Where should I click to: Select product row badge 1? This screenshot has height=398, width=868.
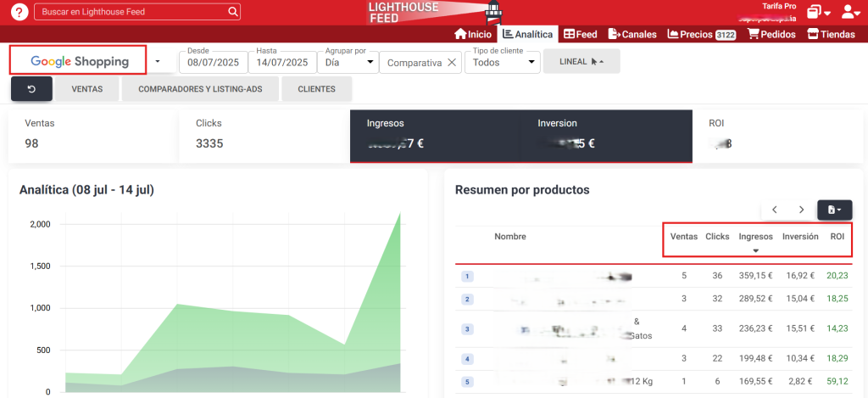pyautogui.click(x=467, y=276)
